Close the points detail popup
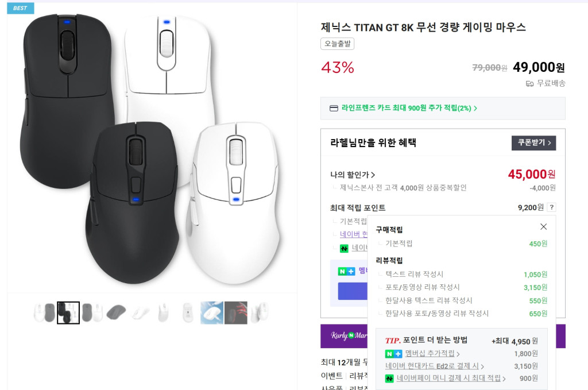 [543, 226]
